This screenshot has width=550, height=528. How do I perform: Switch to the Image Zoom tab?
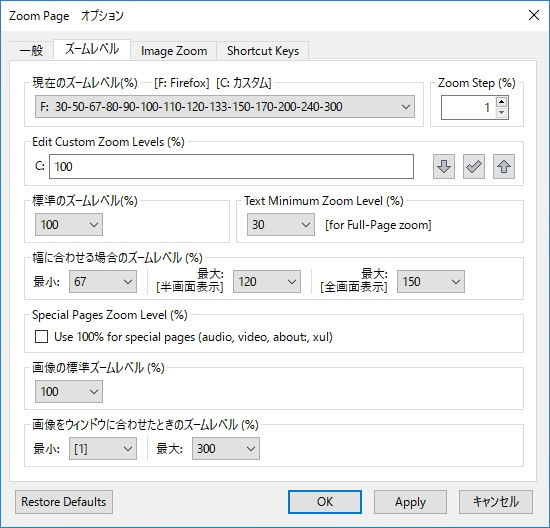174,51
